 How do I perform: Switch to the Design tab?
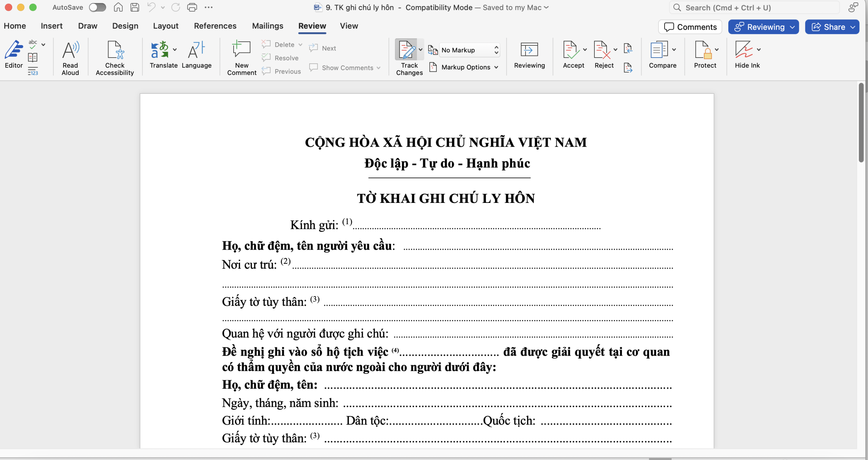pos(125,26)
